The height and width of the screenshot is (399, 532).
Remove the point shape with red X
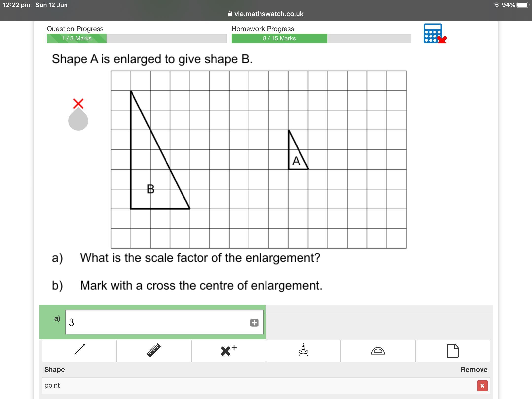tap(482, 386)
